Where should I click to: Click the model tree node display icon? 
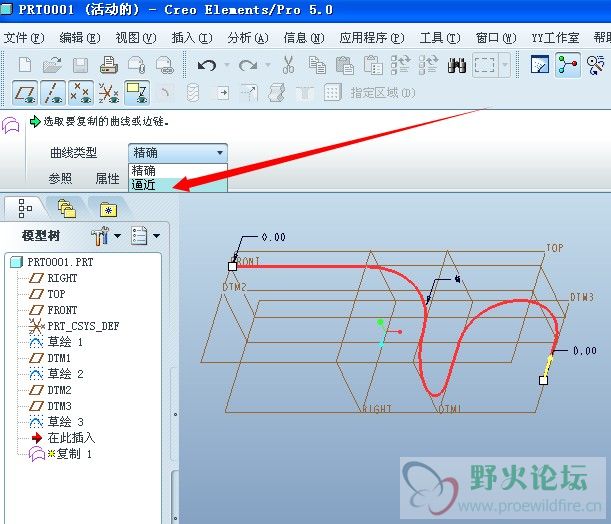568,65
